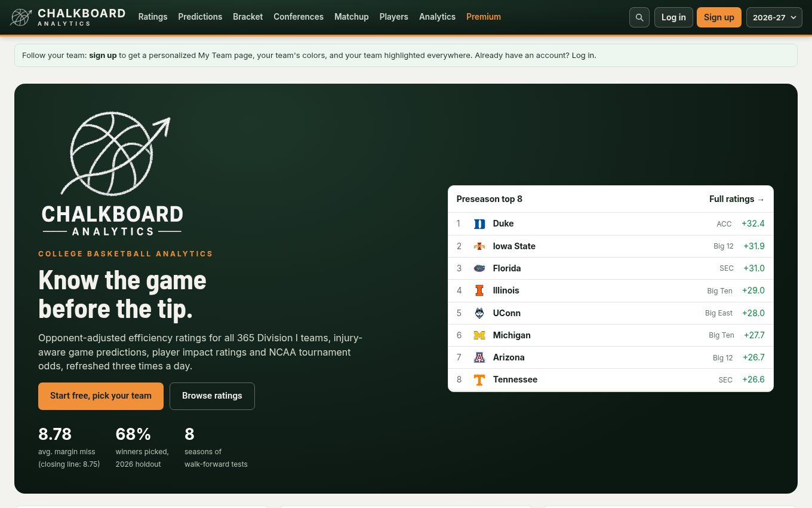Click the Iowa State cyclone logo
Screen dimensions: 812x508
[479, 246]
